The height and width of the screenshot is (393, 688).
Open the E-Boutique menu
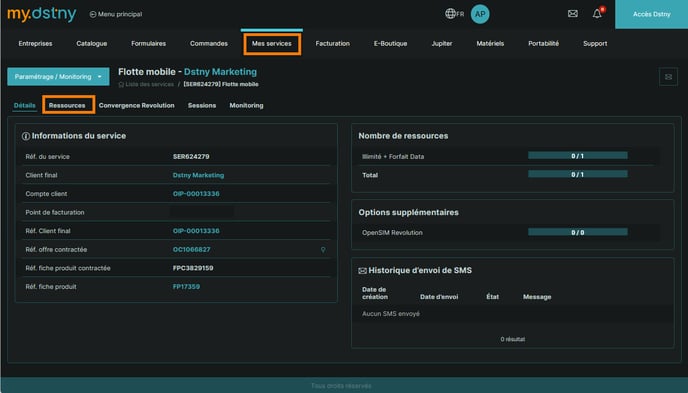[x=391, y=43]
